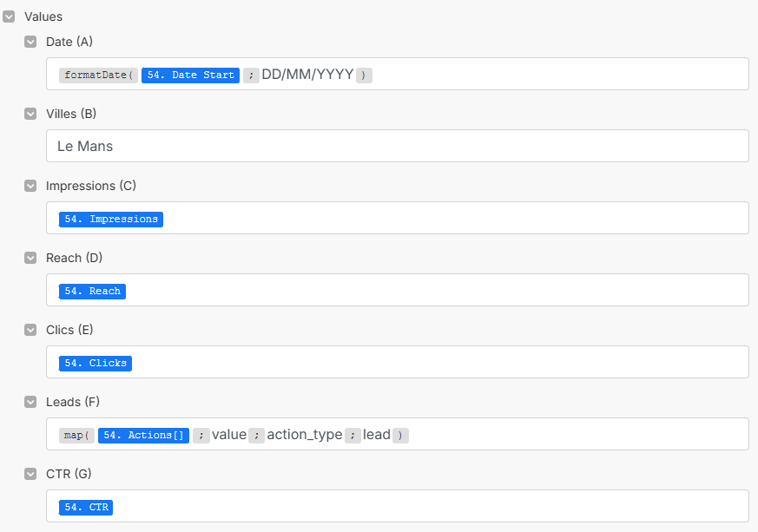Click the lead text in map formula

pos(377,435)
